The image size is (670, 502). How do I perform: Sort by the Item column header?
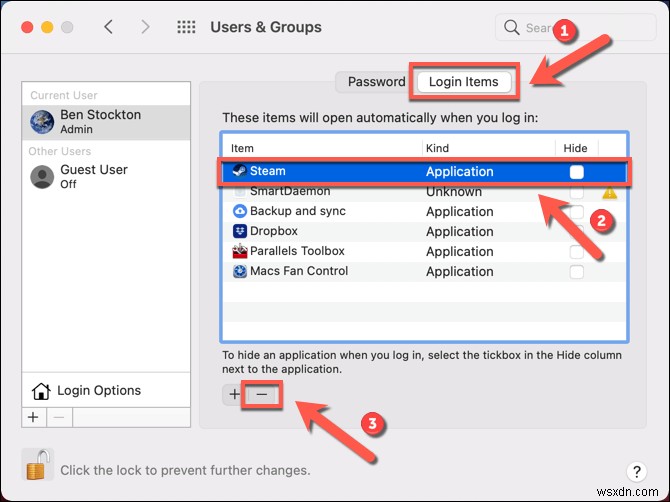tap(242, 148)
